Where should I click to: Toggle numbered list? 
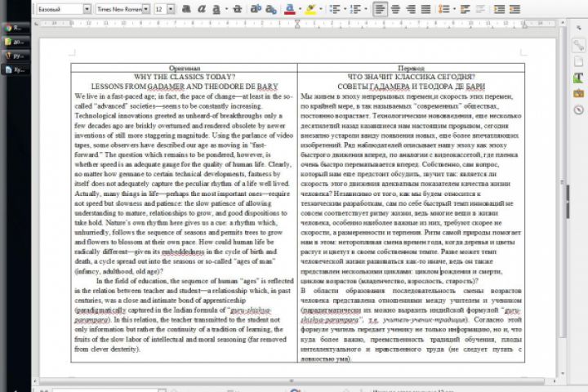point(355,9)
